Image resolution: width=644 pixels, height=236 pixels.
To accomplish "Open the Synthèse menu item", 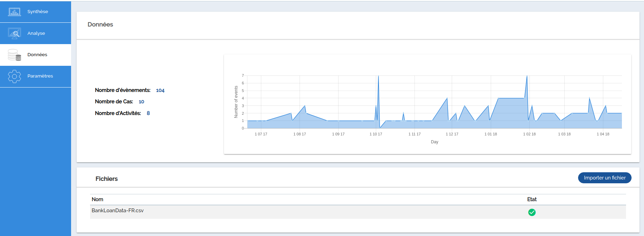I will [38, 12].
